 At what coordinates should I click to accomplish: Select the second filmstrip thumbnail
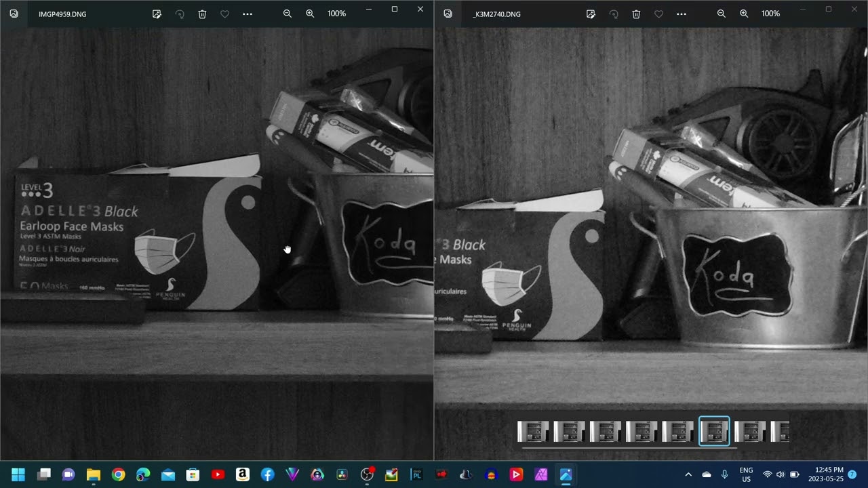click(x=569, y=431)
